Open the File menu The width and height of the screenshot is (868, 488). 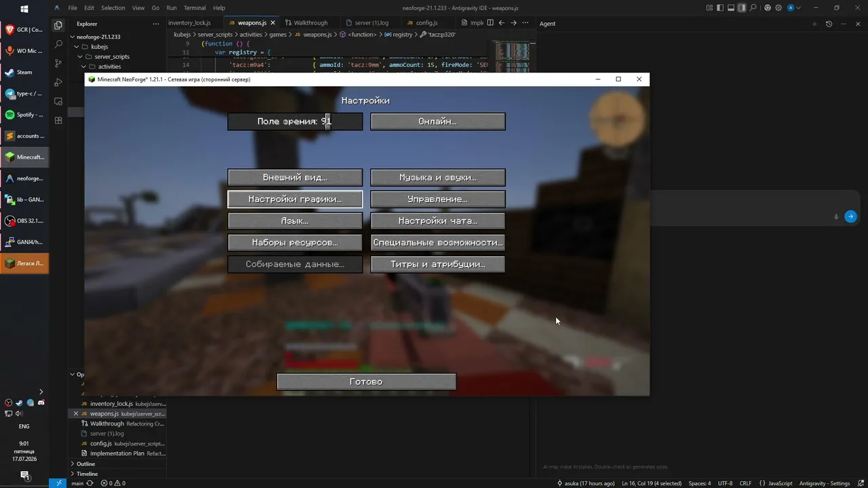pos(73,8)
